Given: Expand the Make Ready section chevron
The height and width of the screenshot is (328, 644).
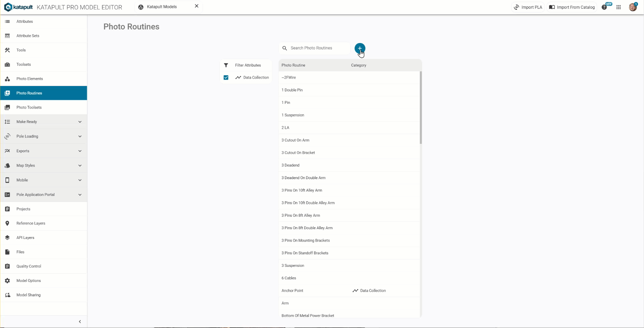Looking at the screenshot, I should pyautogui.click(x=80, y=122).
